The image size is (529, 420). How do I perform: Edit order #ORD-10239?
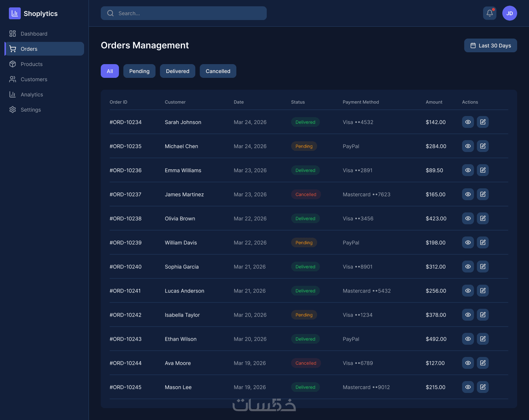click(483, 242)
